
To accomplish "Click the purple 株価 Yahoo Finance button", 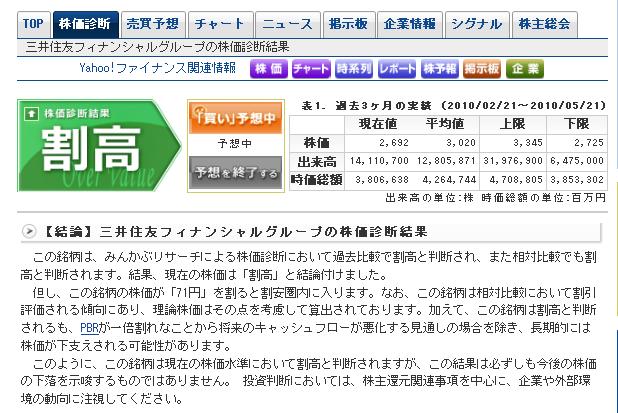I will point(268,69).
